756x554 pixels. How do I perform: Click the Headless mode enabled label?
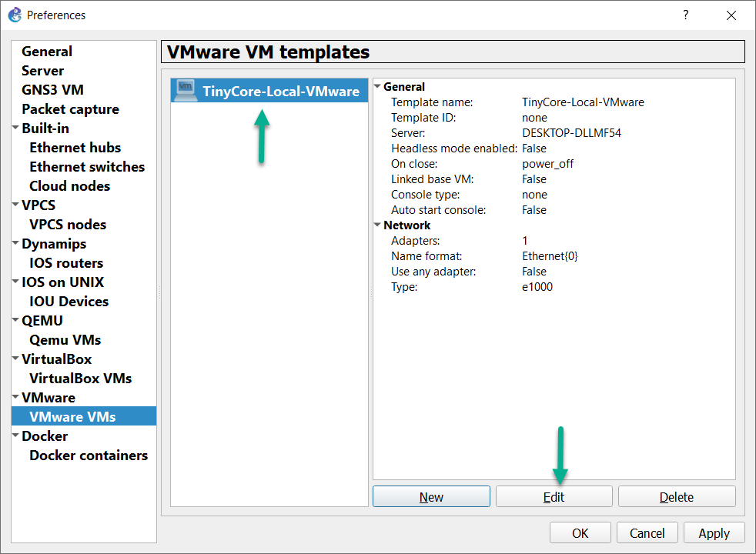click(x=454, y=149)
